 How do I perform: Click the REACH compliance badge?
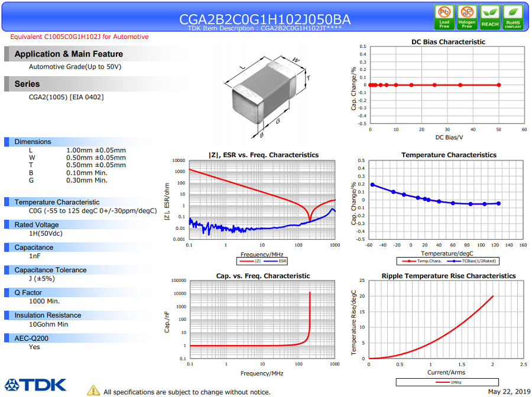[490, 17]
